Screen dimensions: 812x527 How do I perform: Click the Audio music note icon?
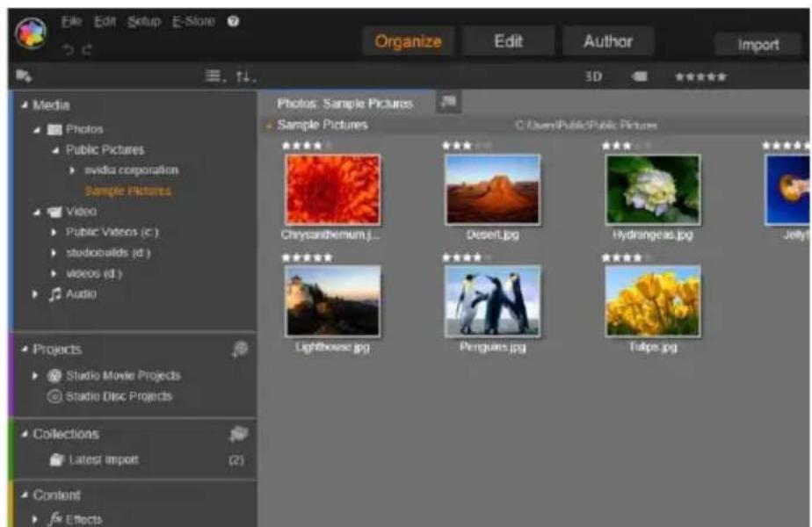point(54,294)
